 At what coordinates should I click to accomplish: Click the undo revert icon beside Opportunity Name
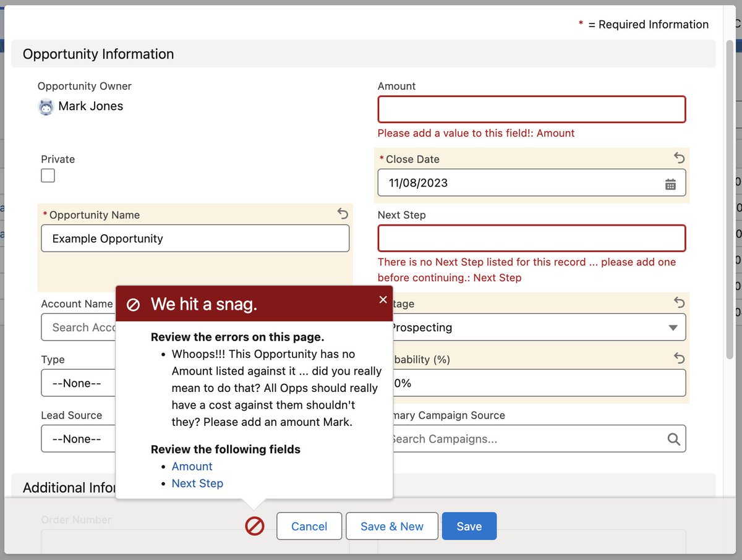[343, 213]
